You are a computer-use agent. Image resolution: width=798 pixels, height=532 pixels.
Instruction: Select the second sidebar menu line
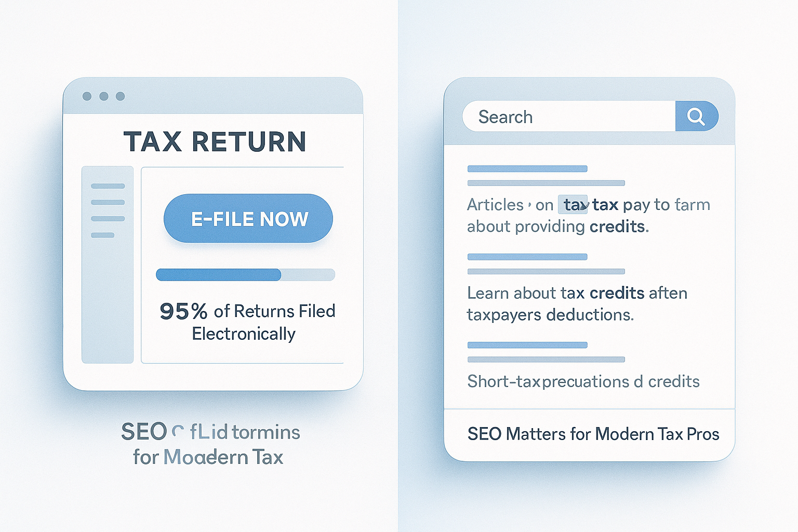tap(108, 202)
